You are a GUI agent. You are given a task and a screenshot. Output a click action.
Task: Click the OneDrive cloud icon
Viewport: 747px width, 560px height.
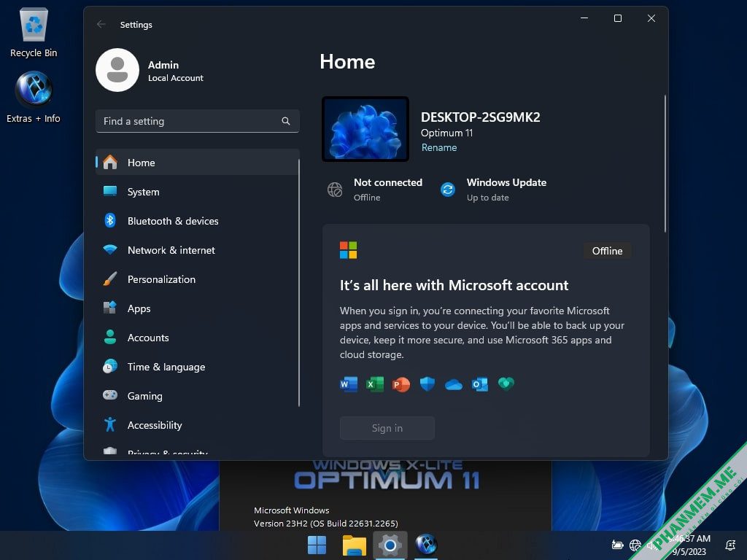click(454, 384)
